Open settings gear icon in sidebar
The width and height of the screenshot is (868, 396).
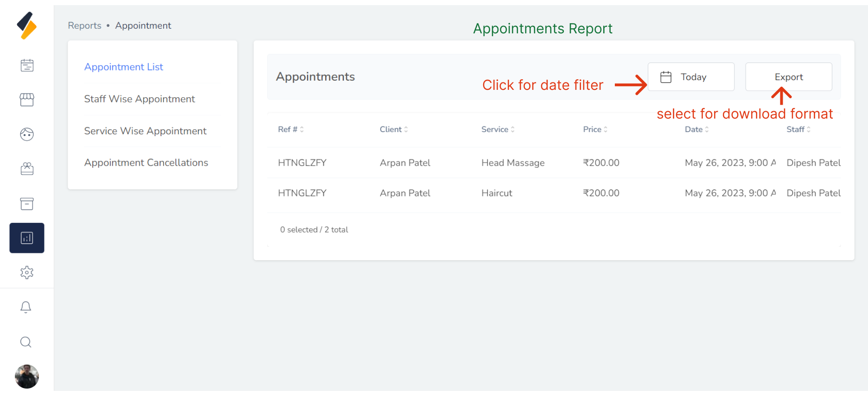(27, 272)
